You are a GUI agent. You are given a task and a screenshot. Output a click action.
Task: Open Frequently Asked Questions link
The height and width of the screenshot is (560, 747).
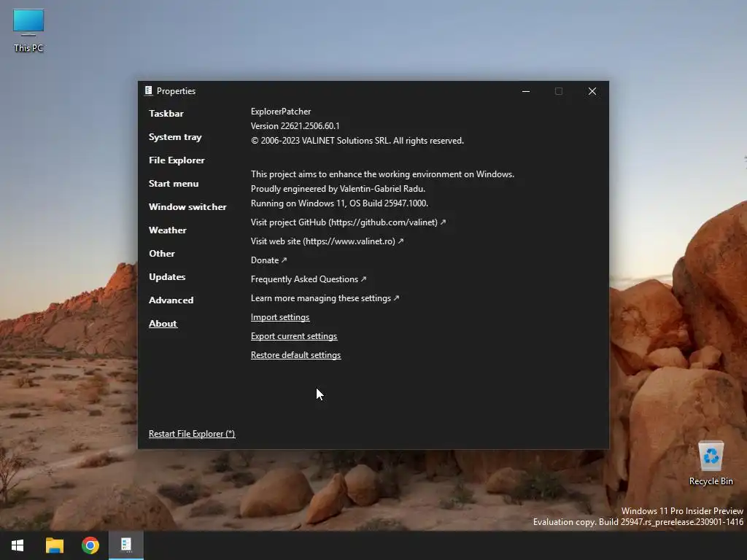point(309,279)
